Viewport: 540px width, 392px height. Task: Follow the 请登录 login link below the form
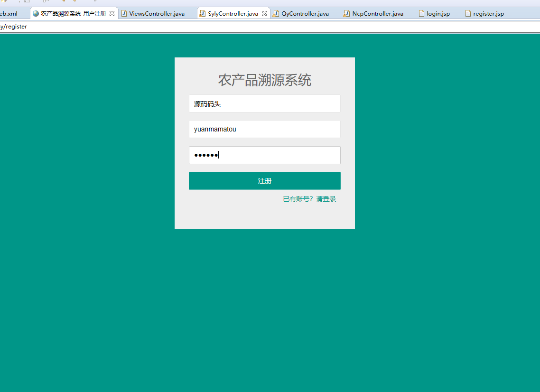point(326,198)
